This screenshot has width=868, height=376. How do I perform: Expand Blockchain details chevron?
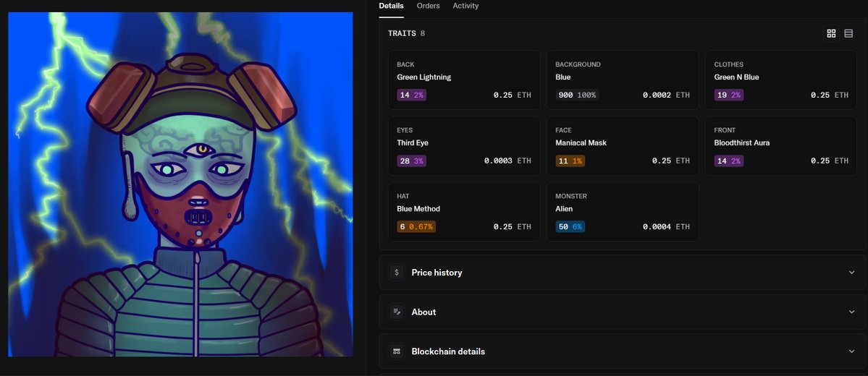(851, 351)
